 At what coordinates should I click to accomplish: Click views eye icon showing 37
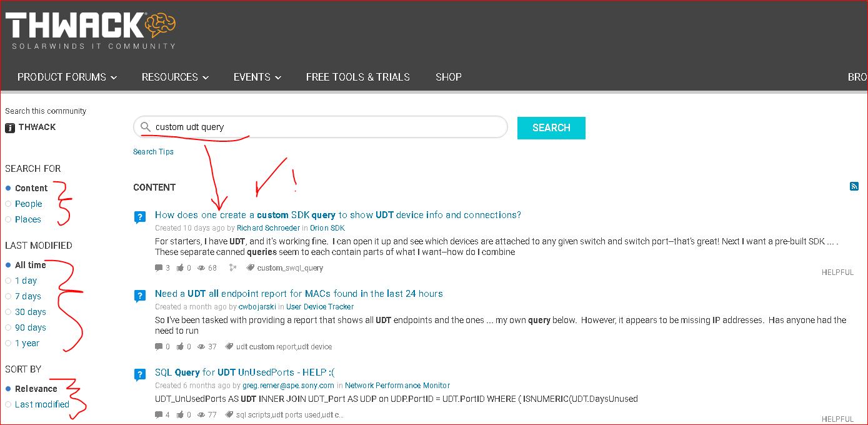point(201,347)
